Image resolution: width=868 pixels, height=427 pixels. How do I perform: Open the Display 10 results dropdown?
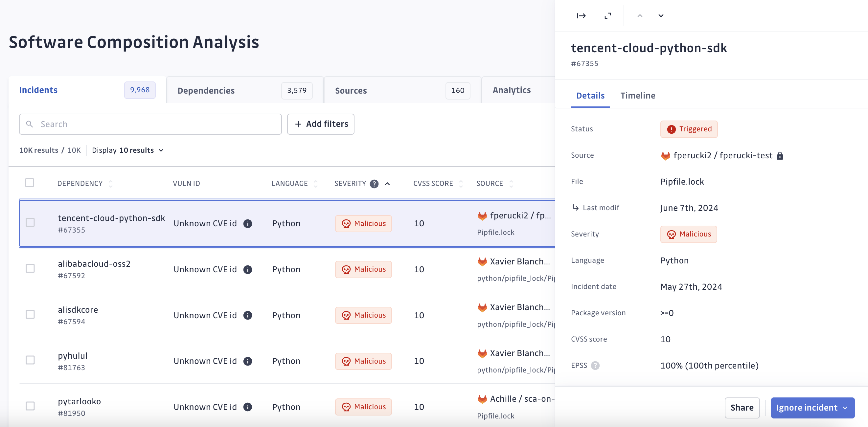(128, 150)
